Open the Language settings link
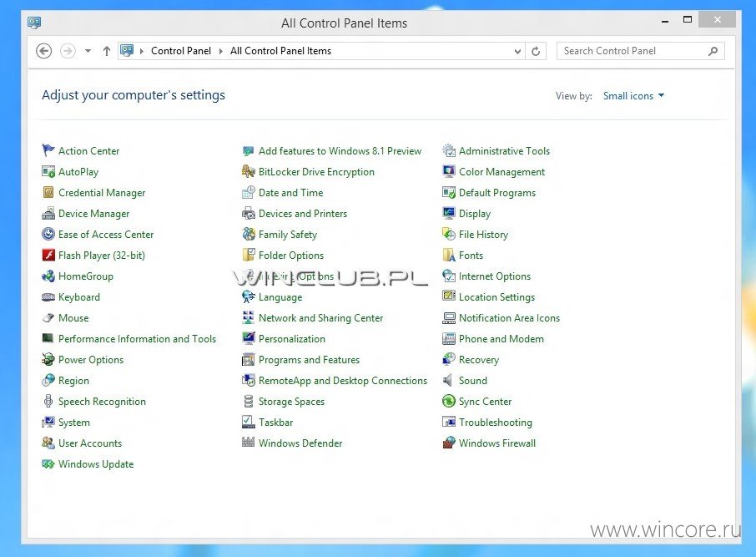 click(280, 296)
